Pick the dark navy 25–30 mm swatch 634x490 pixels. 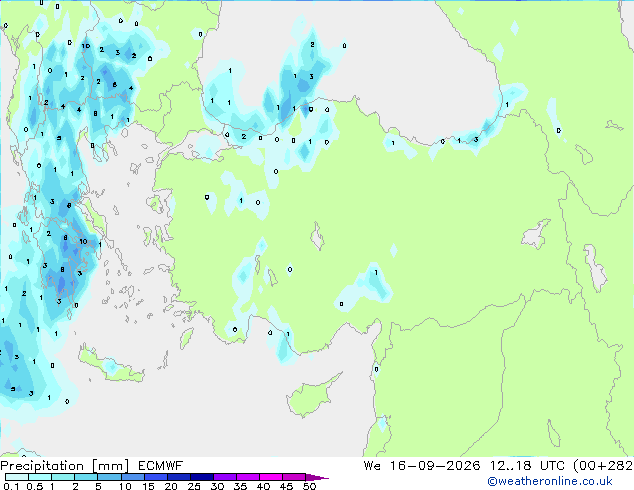202,477
